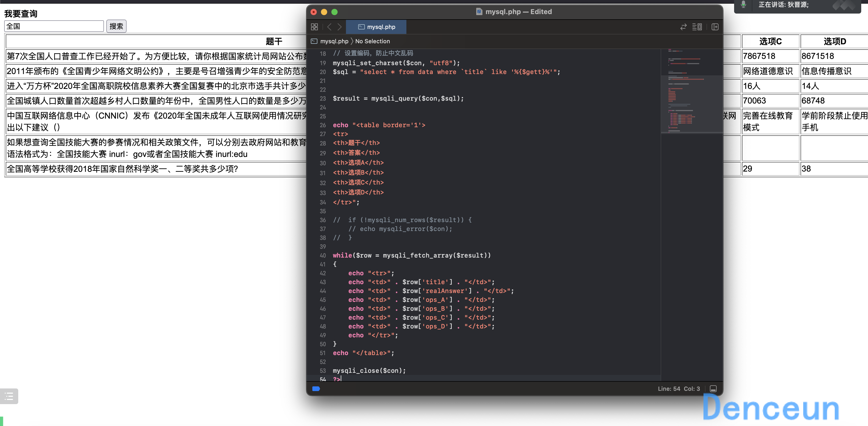
Task: Click the mysqli_close($con) line
Action: 369,370
